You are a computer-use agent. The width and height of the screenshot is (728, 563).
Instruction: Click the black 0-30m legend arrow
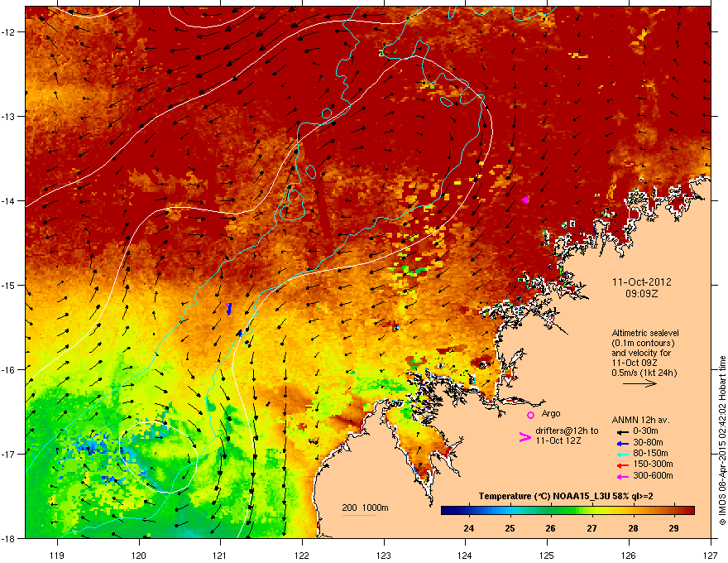(x=623, y=432)
